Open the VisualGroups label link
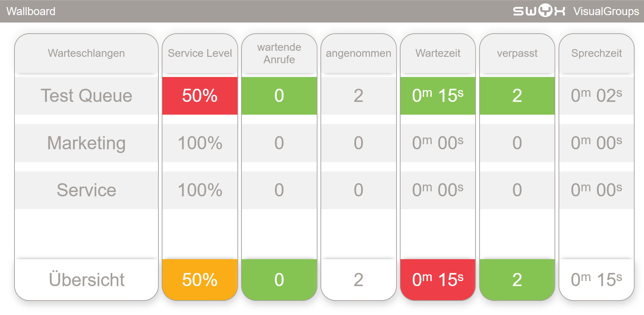 tap(606, 11)
